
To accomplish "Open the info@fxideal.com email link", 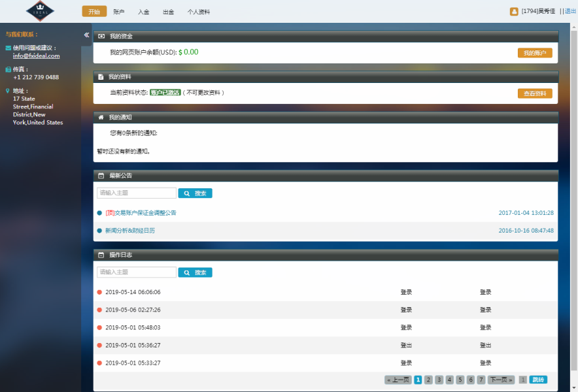I will point(36,56).
